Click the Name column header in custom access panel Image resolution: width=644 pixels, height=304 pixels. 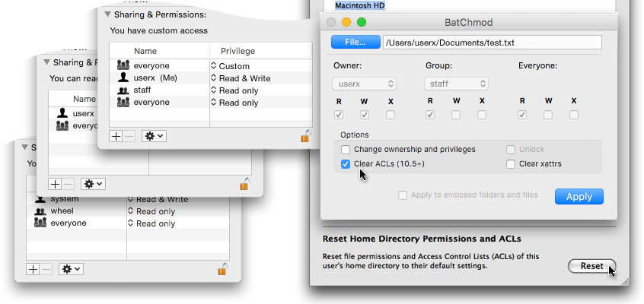pos(145,51)
